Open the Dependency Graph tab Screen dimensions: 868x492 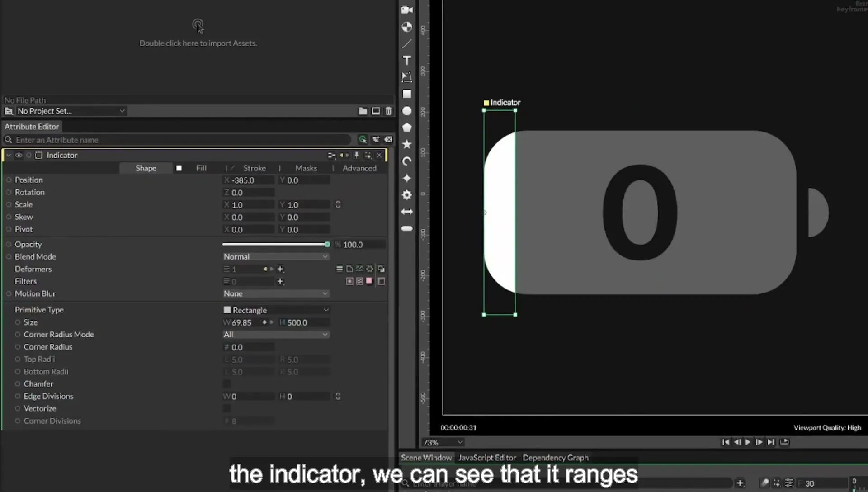tap(556, 458)
